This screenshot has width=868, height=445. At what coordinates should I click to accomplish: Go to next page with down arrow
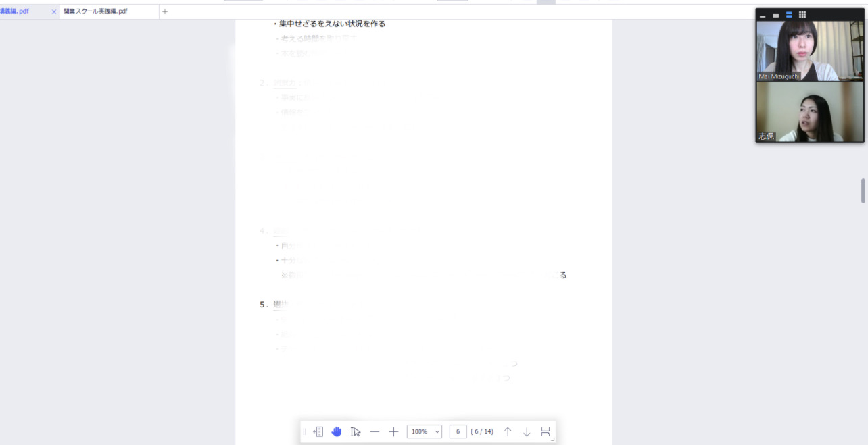coord(527,431)
